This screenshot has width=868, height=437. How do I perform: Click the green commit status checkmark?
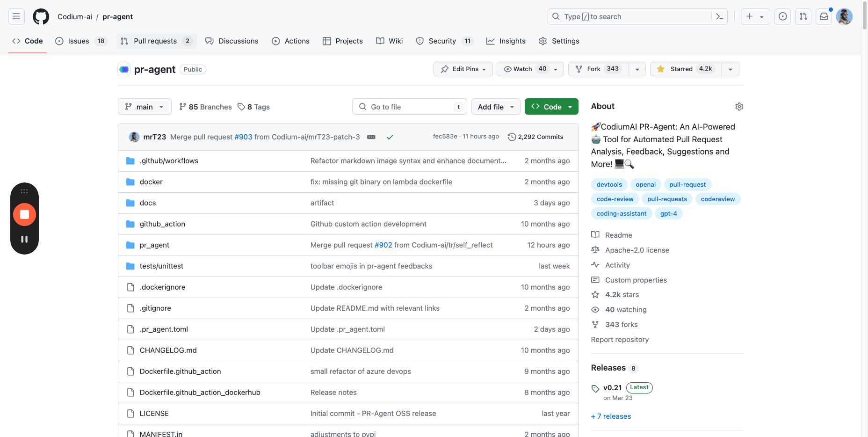pyautogui.click(x=390, y=137)
